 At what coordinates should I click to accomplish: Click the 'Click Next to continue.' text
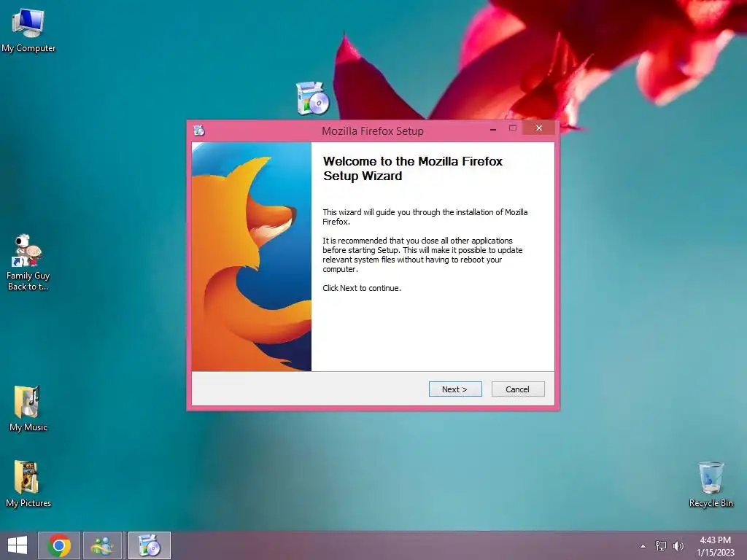[x=362, y=288]
